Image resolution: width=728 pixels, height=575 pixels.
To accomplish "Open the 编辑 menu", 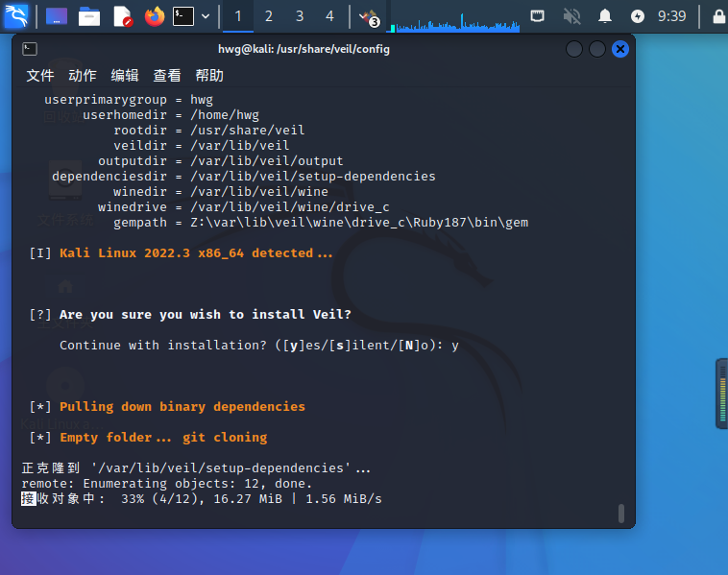I will pyautogui.click(x=125, y=75).
